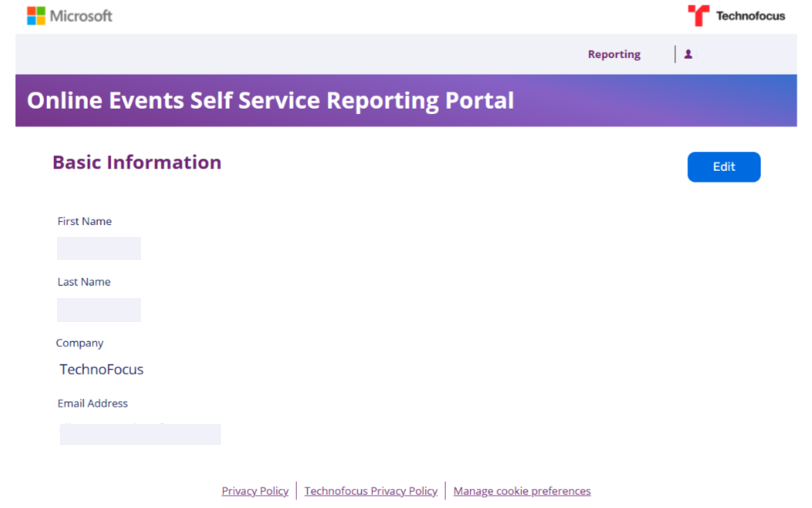812x508 pixels.
Task: Open the Technofocus Privacy Policy link
Action: [371, 491]
